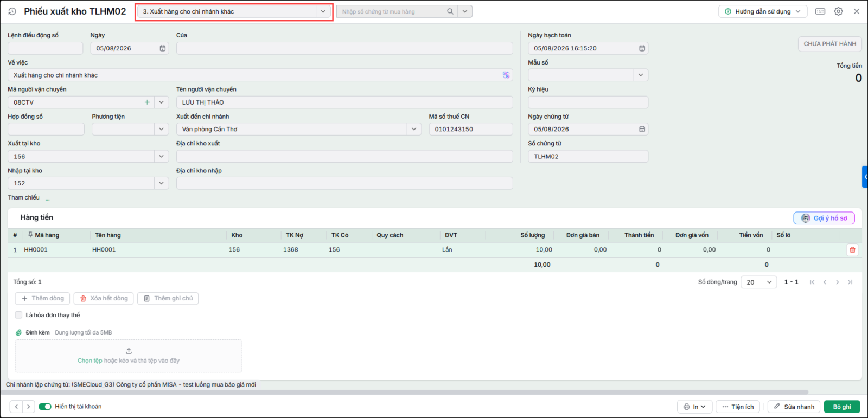Viewport: 868px width, 418px height.
Task: Click the pin icon beside Mã hàng header
Action: click(x=30, y=235)
